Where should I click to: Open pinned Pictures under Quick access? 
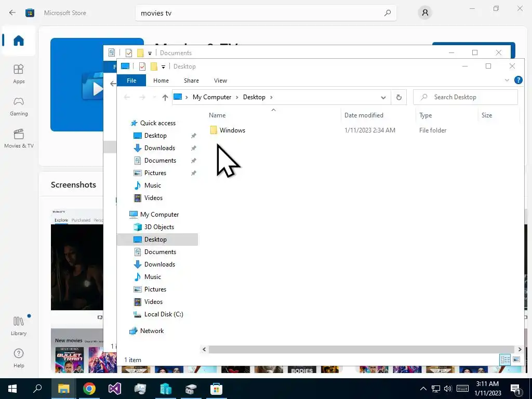pos(155,173)
